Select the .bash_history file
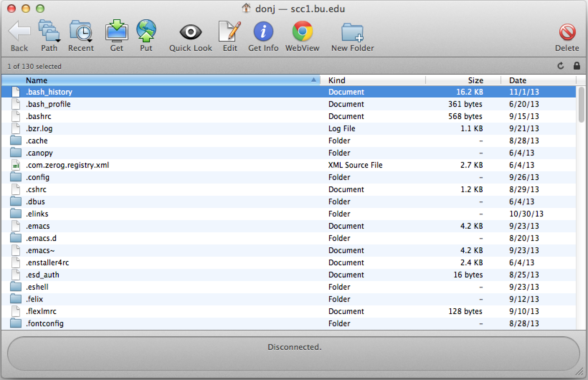 (289, 92)
